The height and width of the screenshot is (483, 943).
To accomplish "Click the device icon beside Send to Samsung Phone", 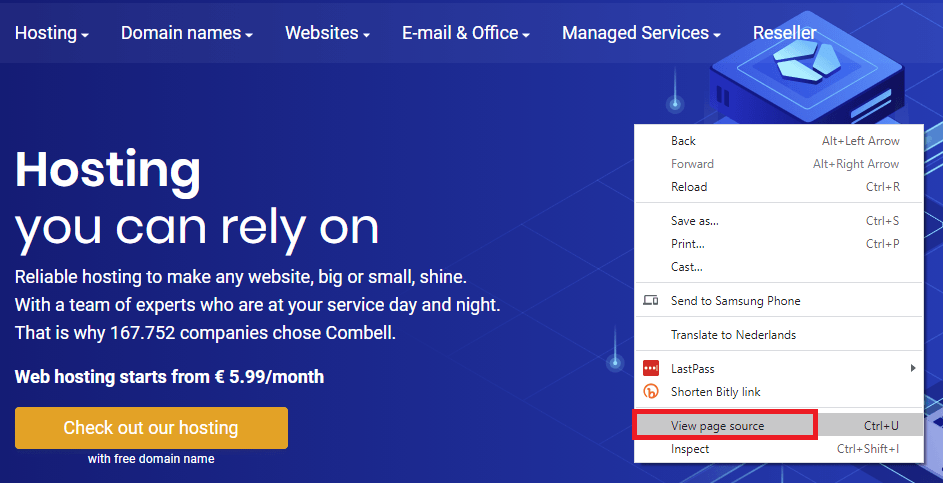I will (x=651, y=301).
